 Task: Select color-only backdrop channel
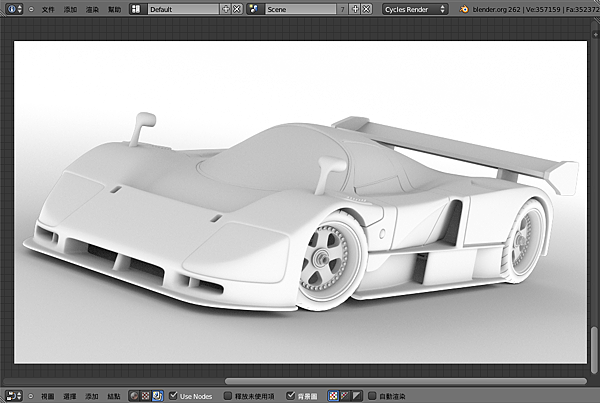pos(345,396)
